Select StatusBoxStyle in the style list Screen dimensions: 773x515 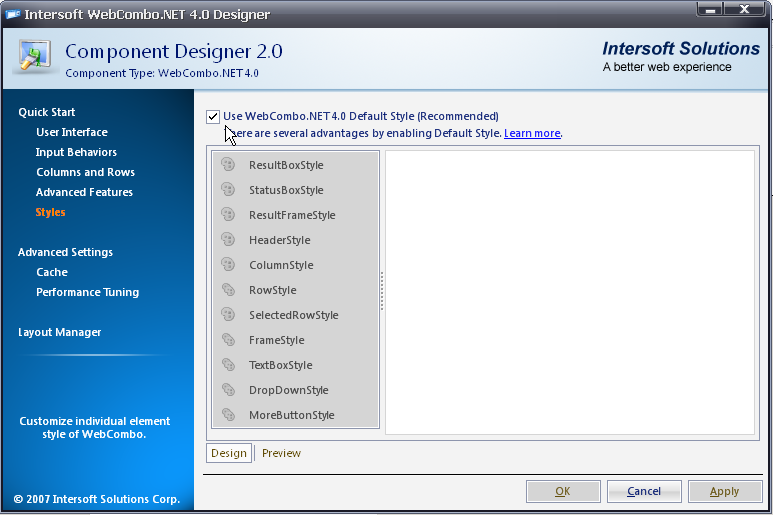(295, 190)
